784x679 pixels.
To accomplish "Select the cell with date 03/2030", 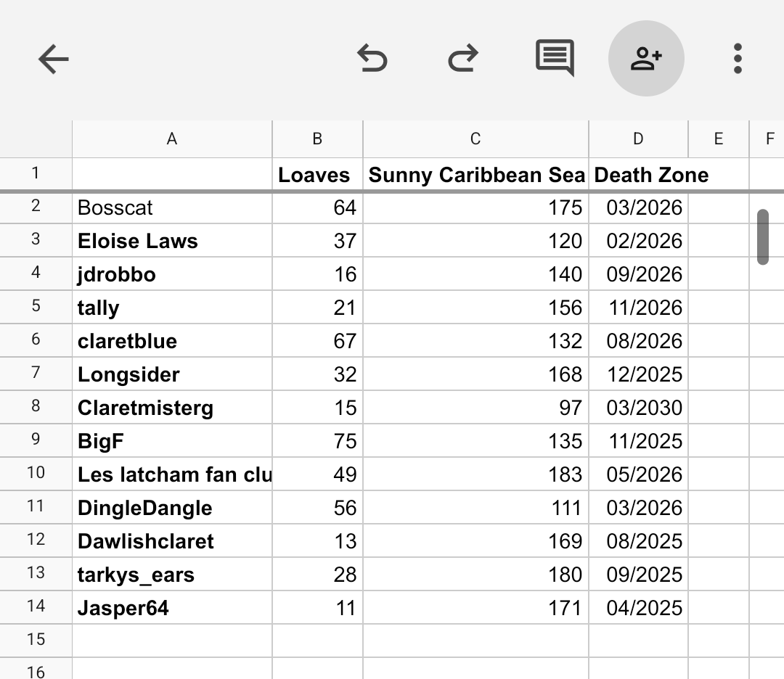I will pos(638,408).
